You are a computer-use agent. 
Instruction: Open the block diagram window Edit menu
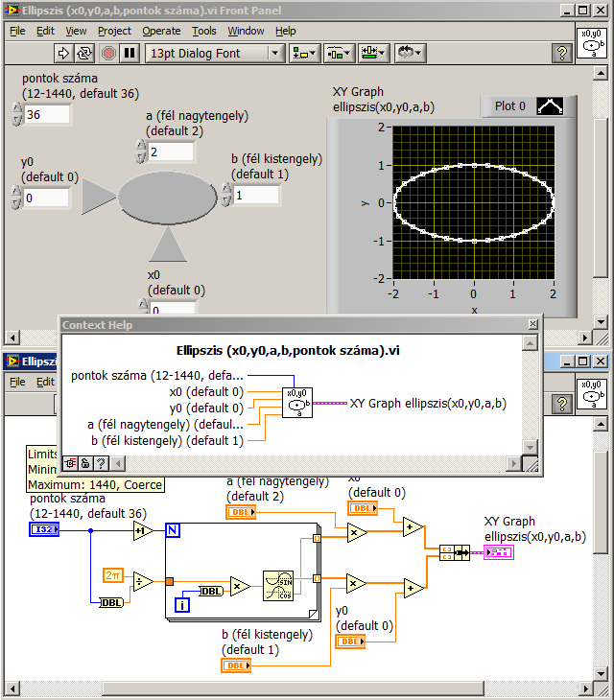pos(45,382)
